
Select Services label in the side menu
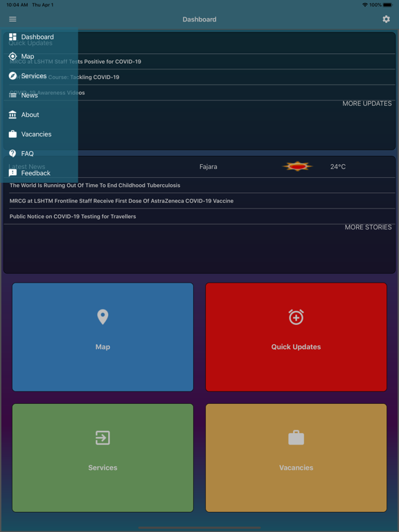(x=34, y=76)
